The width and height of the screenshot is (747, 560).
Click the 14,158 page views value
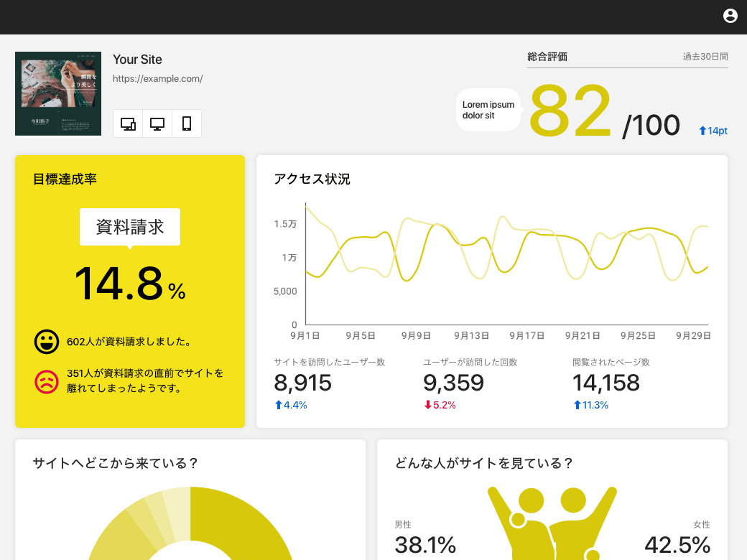[606, 383]
